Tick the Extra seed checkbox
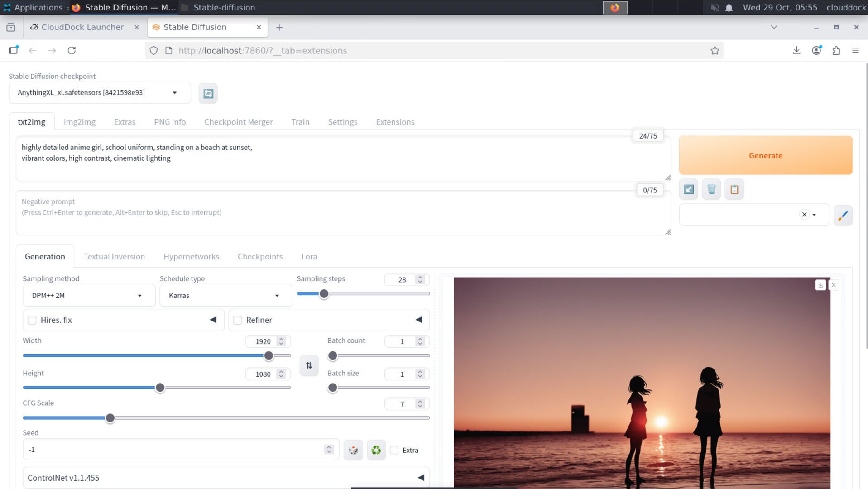 click(394, 450)
